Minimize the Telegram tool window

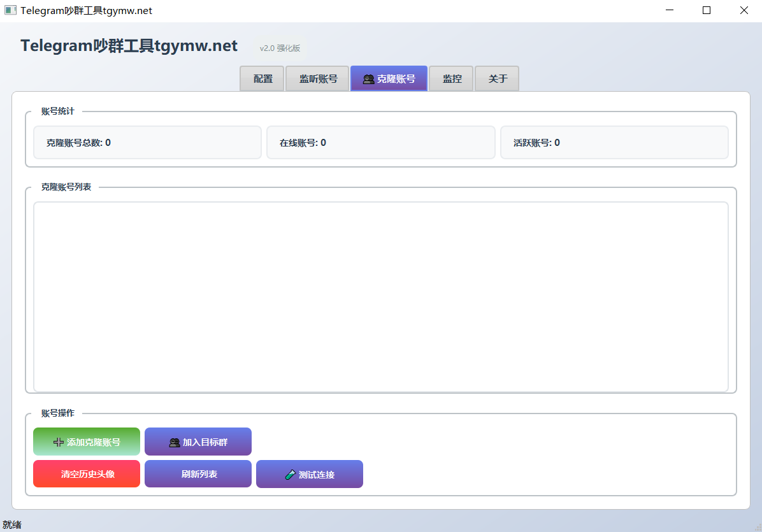(669, 11)
